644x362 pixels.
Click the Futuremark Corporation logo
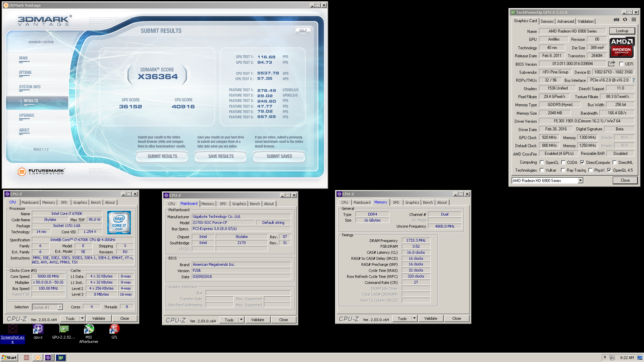(41, 172)
